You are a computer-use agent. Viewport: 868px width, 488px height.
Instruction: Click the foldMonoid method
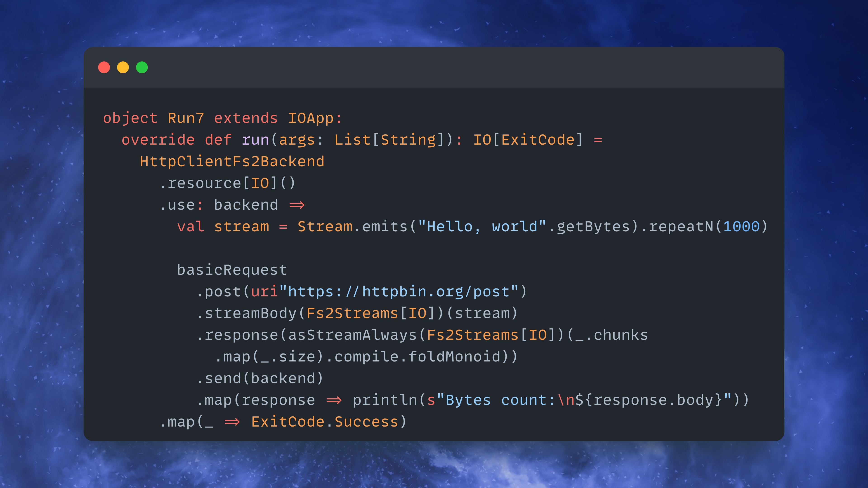(455, 356)
